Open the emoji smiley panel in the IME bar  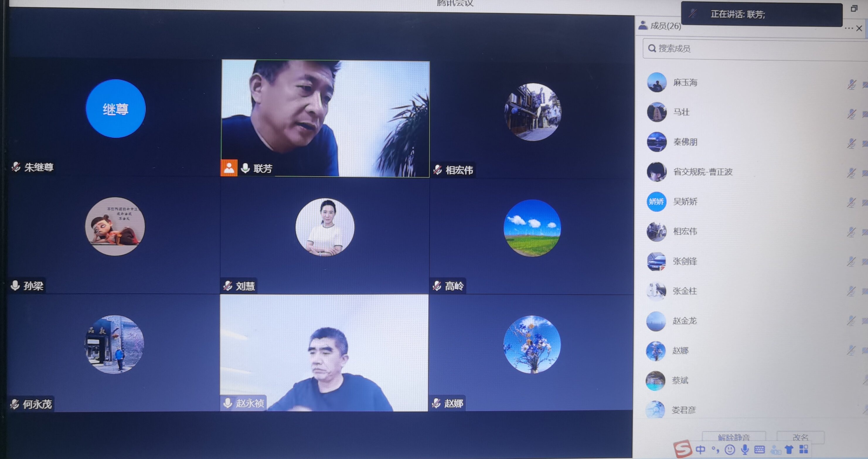729,450
